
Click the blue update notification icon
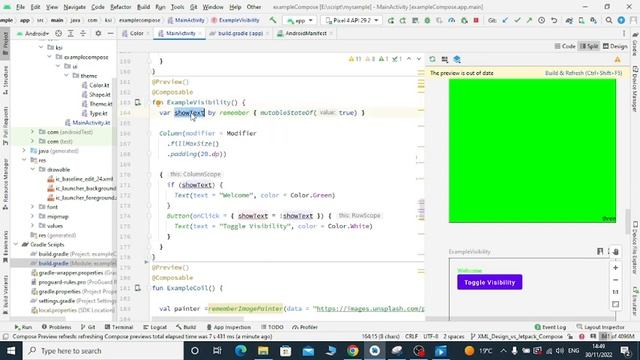tap(621, 20)
